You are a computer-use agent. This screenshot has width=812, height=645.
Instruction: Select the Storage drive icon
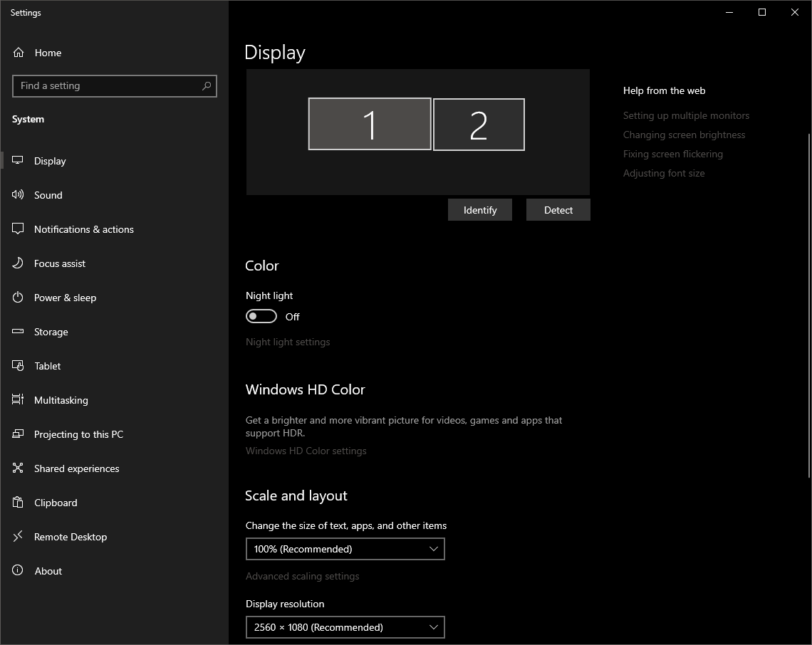coord(19,332)
